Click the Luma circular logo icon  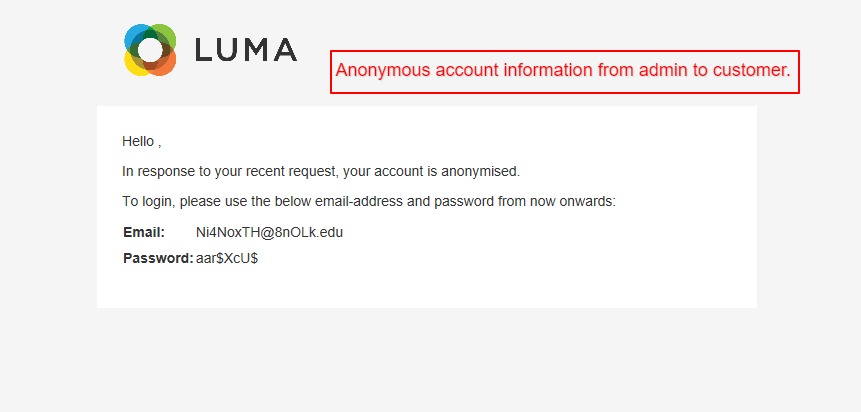(x=150, y=49)
